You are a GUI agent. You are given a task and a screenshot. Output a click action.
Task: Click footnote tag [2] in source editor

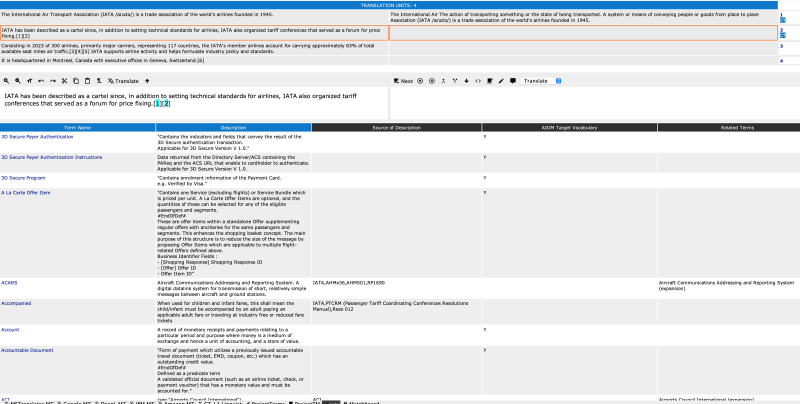pyautogui.click(x=166, y=104)
